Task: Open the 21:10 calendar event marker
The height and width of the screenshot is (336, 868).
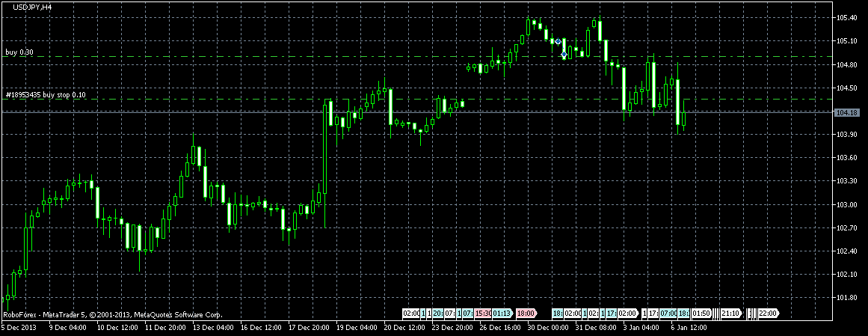Action: pyautogui.click(x=730, y=314)
